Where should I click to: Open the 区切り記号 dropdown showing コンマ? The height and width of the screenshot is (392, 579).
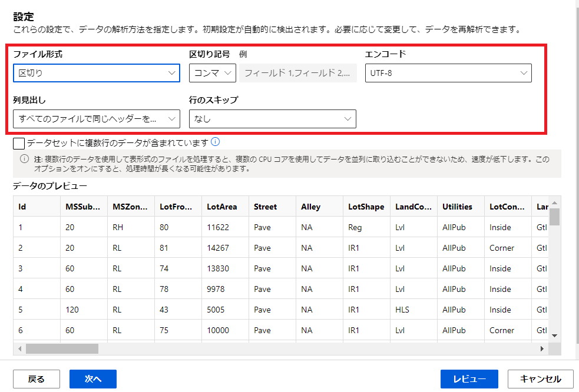click(x=212, y=73)
